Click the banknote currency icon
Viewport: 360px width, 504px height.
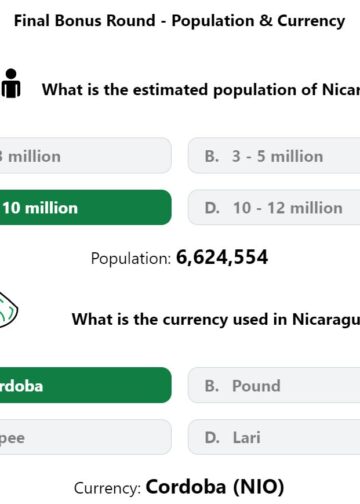[8, 310]
